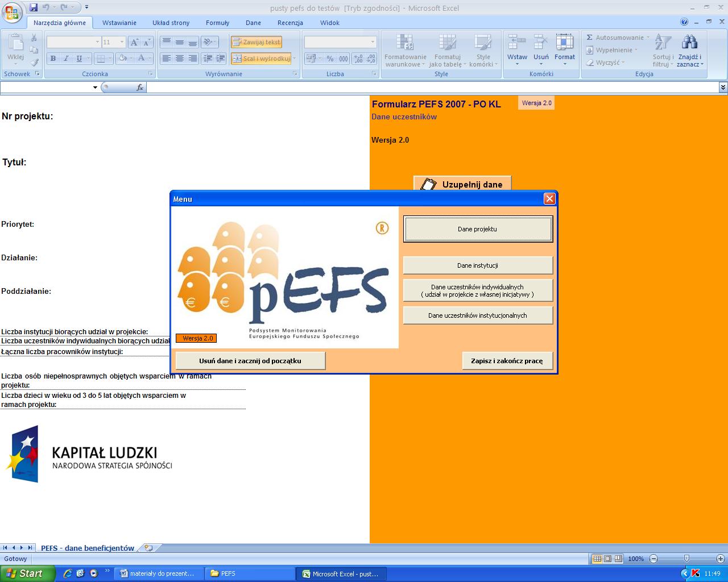Click Dane uczestników instytucjonalnych button
The image size is (728, 582).
click(x=478, y=315)
